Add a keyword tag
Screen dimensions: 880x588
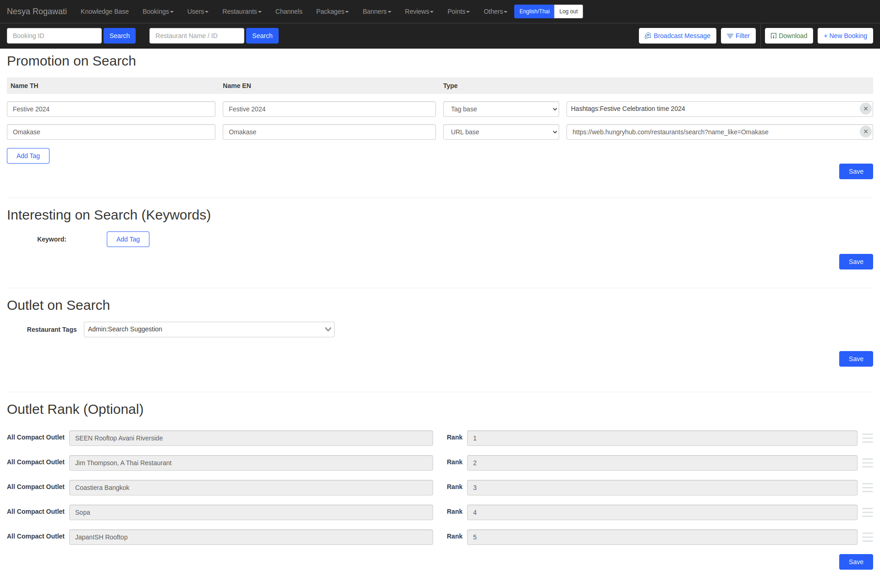[128, 239]
